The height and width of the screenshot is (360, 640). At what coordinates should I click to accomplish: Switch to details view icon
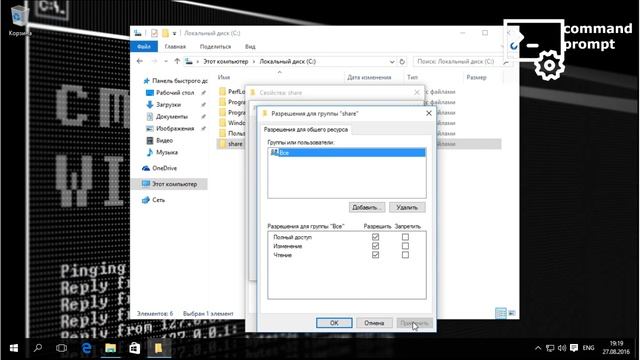[500, 313]
